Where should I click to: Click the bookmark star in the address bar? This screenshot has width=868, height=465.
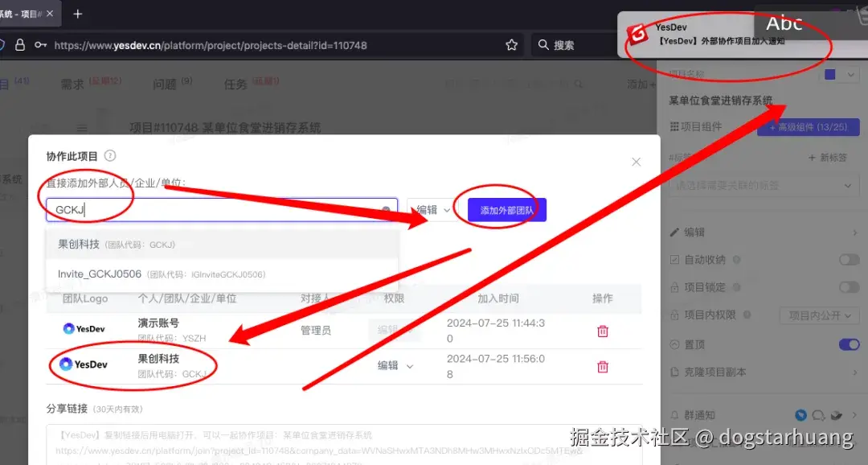click(512, 45)
